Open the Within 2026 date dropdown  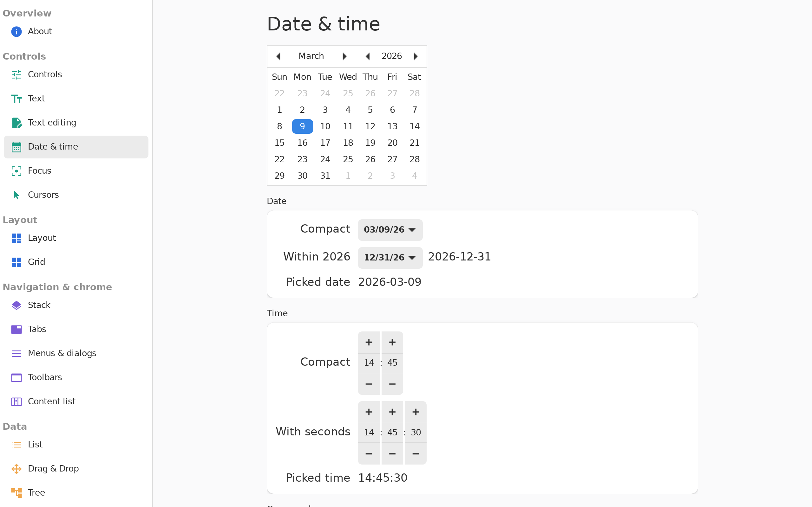pos(390,258)
